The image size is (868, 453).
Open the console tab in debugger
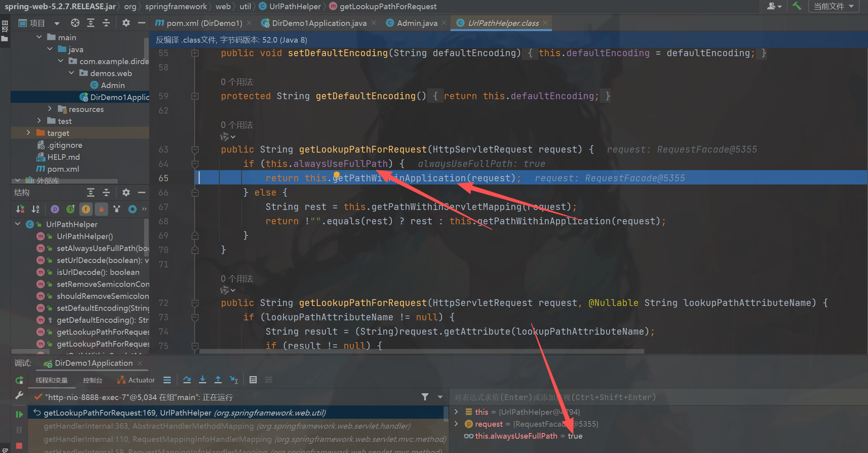(x=92, y=380)
